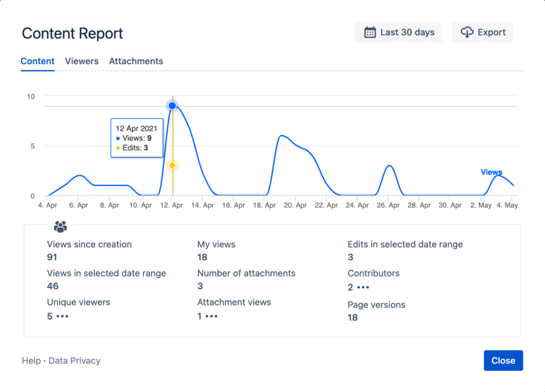Open the Help link

pyautogui.click(x=31, y=361)
